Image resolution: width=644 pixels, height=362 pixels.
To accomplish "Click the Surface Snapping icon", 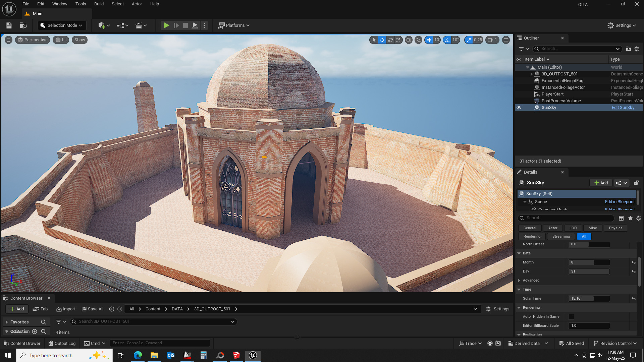I will point(418,40).
